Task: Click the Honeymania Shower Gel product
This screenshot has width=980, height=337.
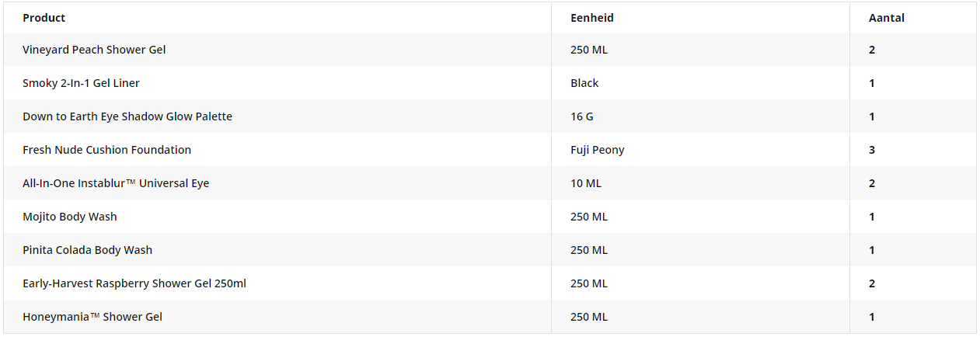Action: [92, 317]
